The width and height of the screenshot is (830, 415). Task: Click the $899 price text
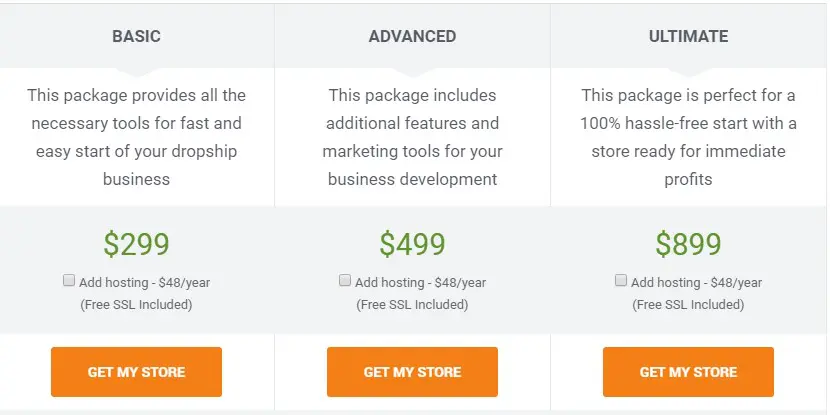point(688,243)
